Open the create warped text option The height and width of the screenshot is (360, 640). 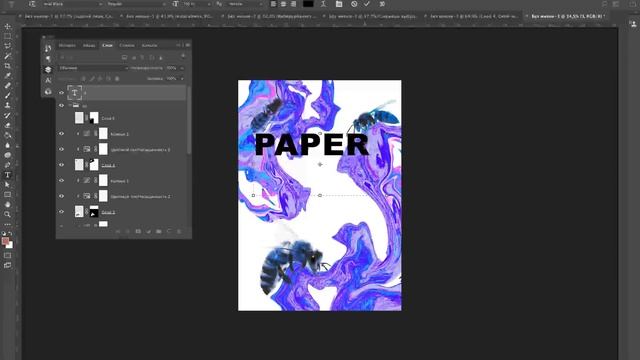click(x=323, y=4)
